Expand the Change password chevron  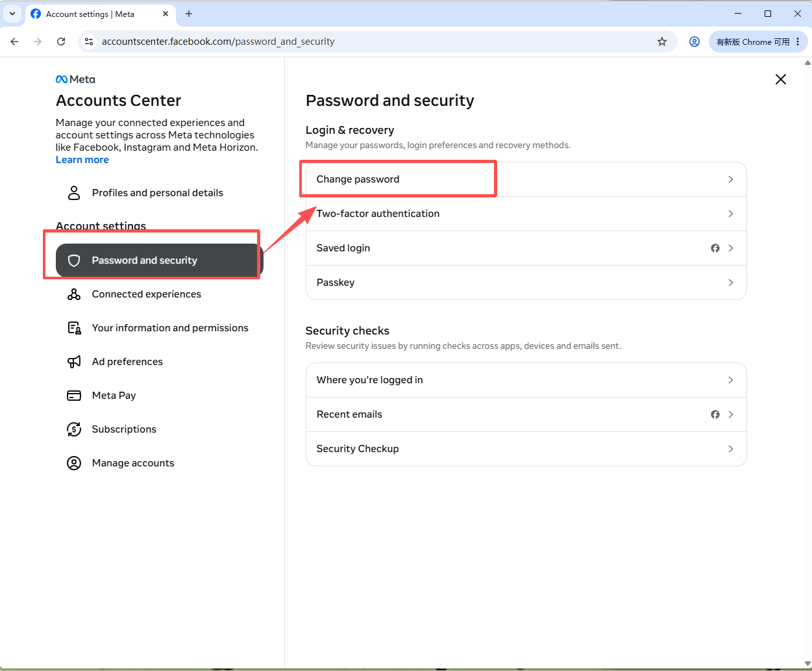(x=731, y=179)
